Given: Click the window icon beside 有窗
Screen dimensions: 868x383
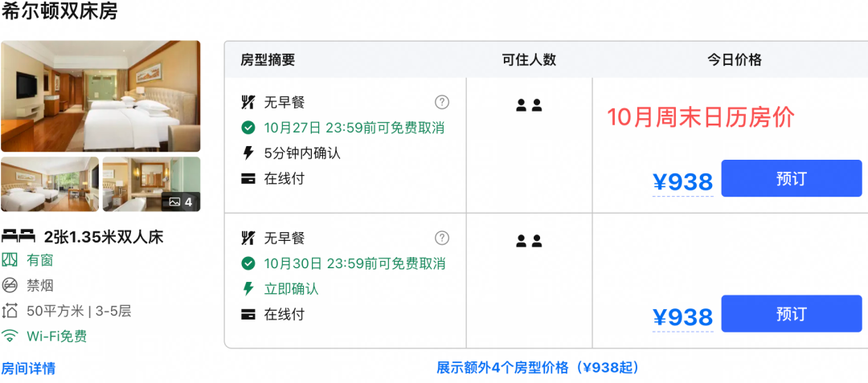Looking at the screenshot, I should pyautogui.click(x=10, y=260).
